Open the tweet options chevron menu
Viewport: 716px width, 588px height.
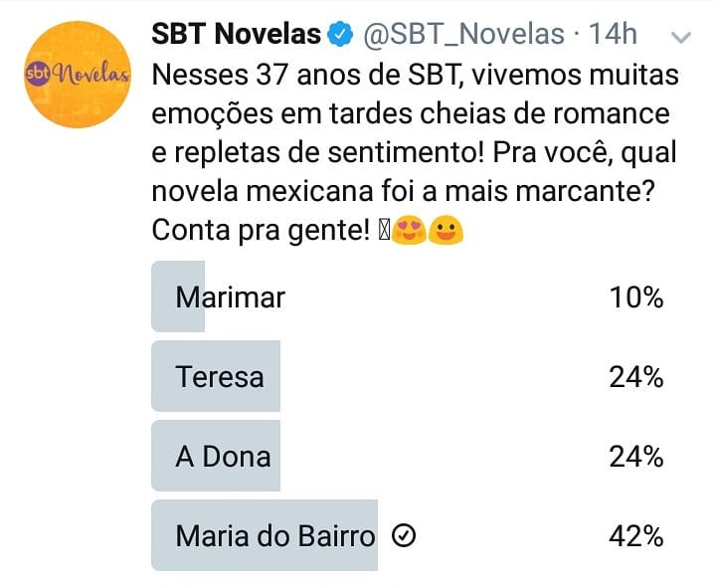(681, 38)
